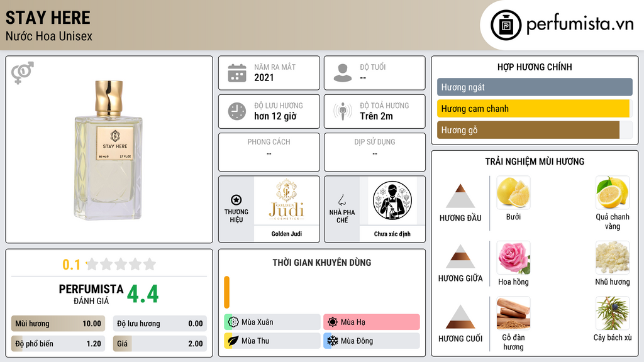Click the star badge icon above Thương hiệu
This screenshot has width=644, height=362.
(236, 200)
